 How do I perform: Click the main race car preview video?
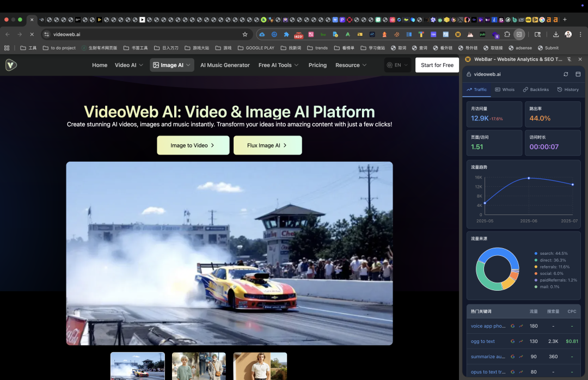pyautogui.click(x=230, y=253)
